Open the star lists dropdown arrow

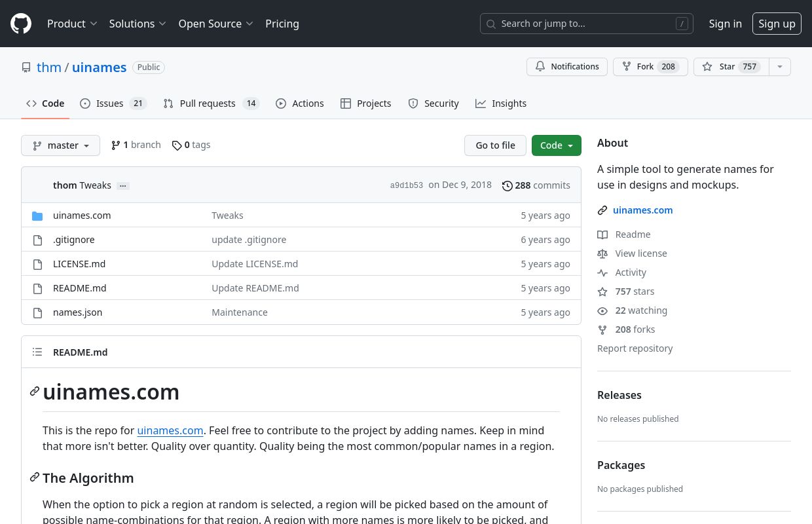[x=779, y=67]
